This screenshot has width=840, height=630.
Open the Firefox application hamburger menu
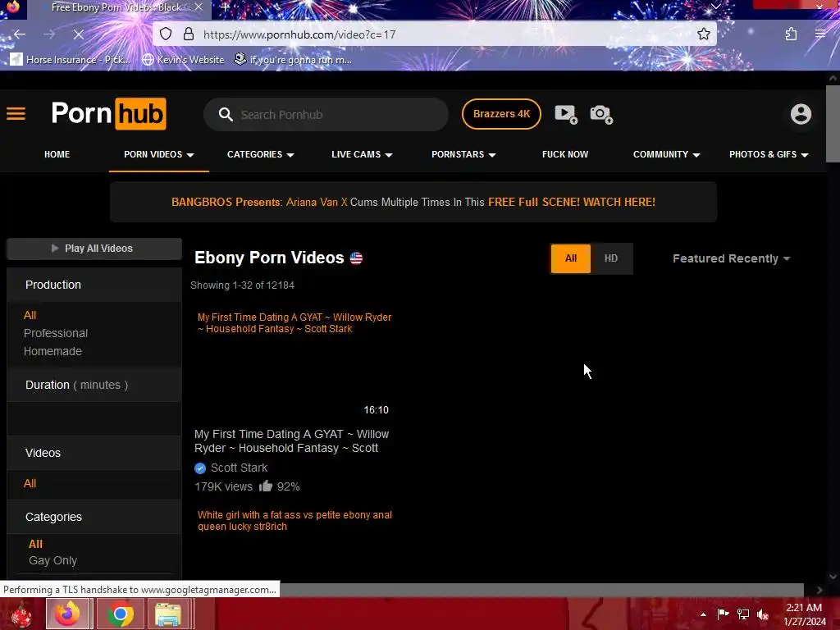click(x=820, y=34)
